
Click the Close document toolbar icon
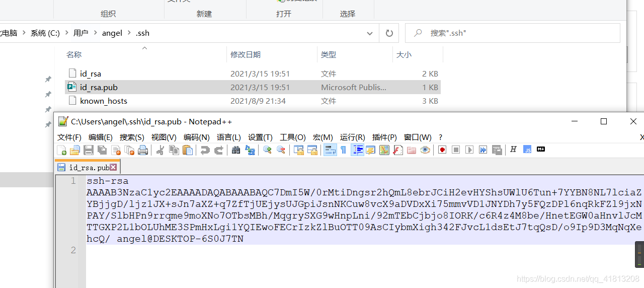point(116,150)
